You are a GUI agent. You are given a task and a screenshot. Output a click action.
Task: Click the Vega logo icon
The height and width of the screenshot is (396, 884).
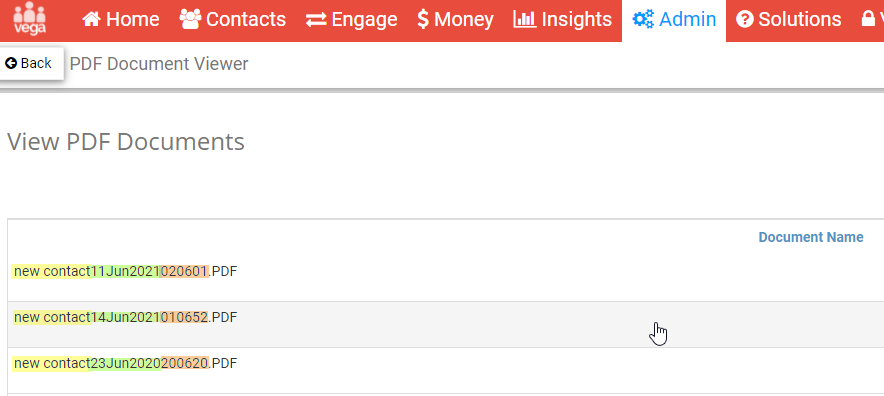[x=29, y=17]
